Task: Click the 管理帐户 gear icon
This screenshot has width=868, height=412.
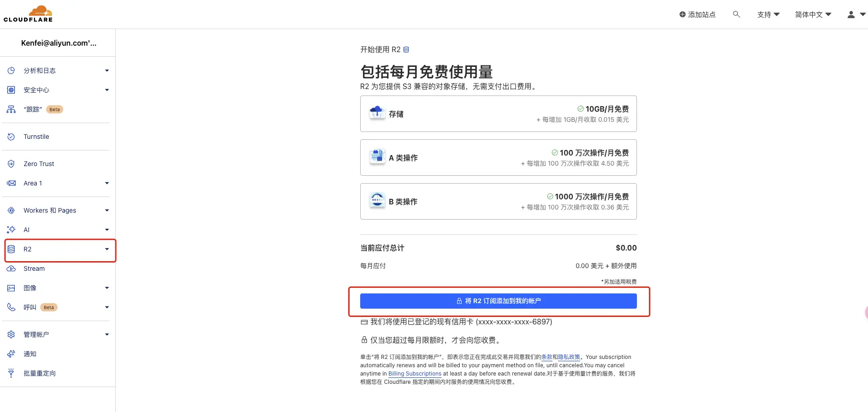Action: point(11,334)
